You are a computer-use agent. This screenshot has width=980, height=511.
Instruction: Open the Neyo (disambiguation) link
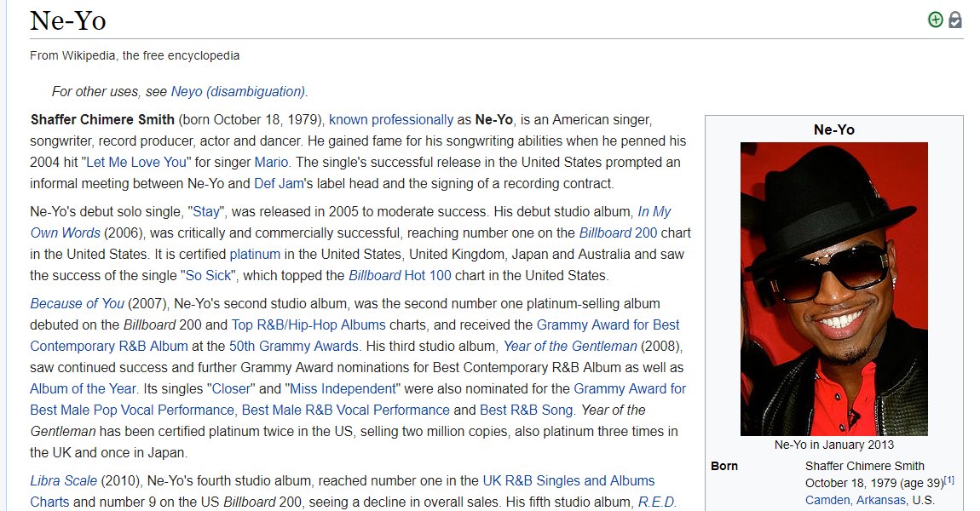coord(238,91)
